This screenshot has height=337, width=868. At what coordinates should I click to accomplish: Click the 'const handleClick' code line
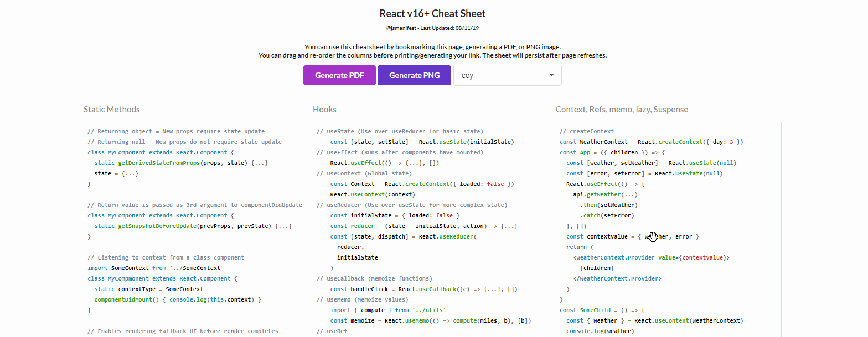pos(424,289)
